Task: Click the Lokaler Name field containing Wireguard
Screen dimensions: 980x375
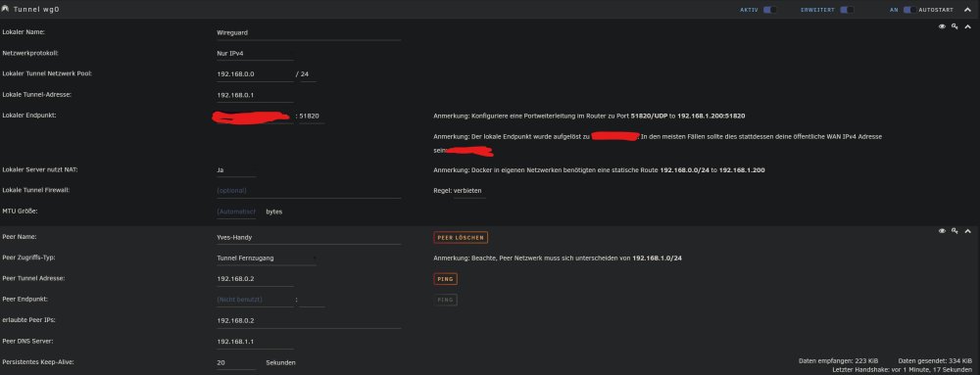Action: (x=309, y=32)
